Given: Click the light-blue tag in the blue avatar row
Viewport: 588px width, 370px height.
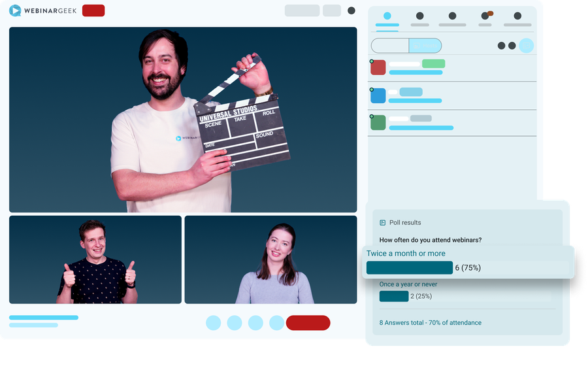Looking at the screenshot, I should tap(411, 92).
